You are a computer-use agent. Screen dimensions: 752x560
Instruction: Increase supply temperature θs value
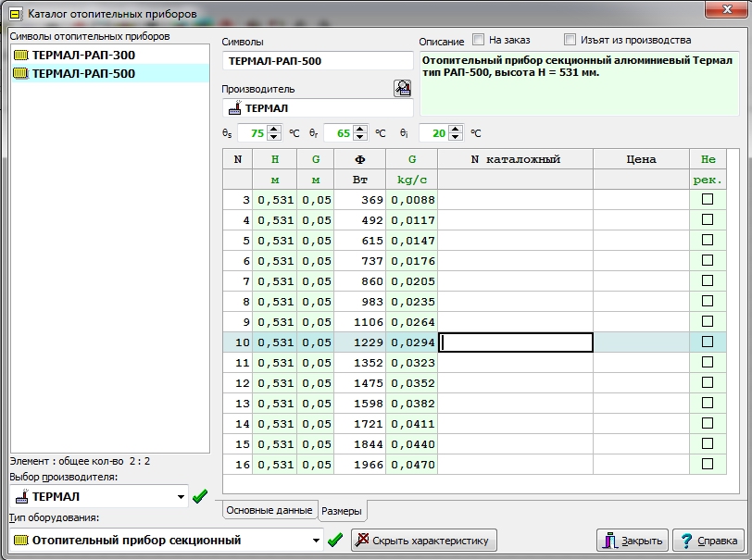click(x=274, y=129)
